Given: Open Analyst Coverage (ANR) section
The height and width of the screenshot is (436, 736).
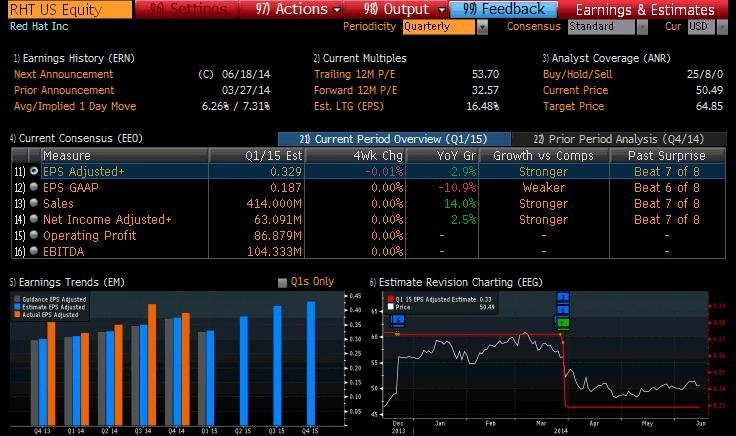Looking at the screenshot, I should [606, 58].
